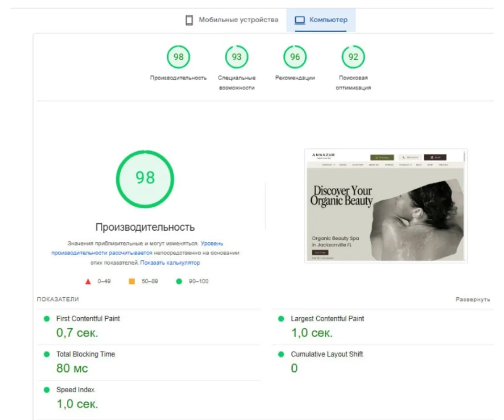
Task: Click the green circle 90–100 legend icon
Action: coord(179,281)
